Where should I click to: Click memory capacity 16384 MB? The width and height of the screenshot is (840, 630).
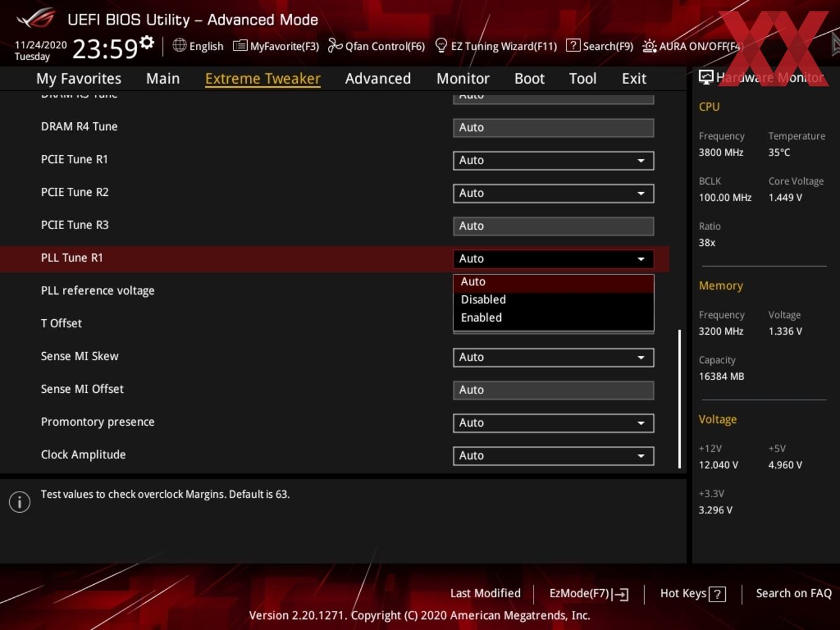click(x=721, y=377)
